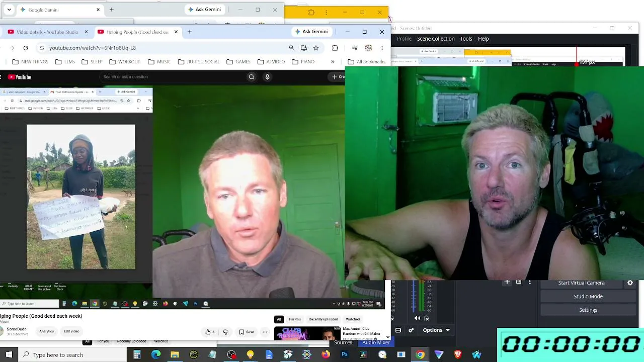Open Chrome extensions puzzle icon
644x362 pixels.
pos(335,48)
